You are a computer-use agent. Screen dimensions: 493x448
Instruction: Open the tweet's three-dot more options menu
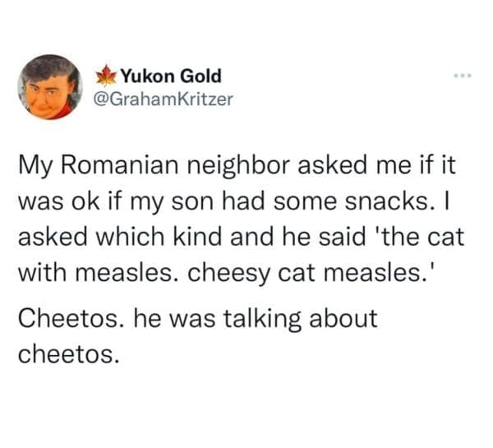pos(467,77)
